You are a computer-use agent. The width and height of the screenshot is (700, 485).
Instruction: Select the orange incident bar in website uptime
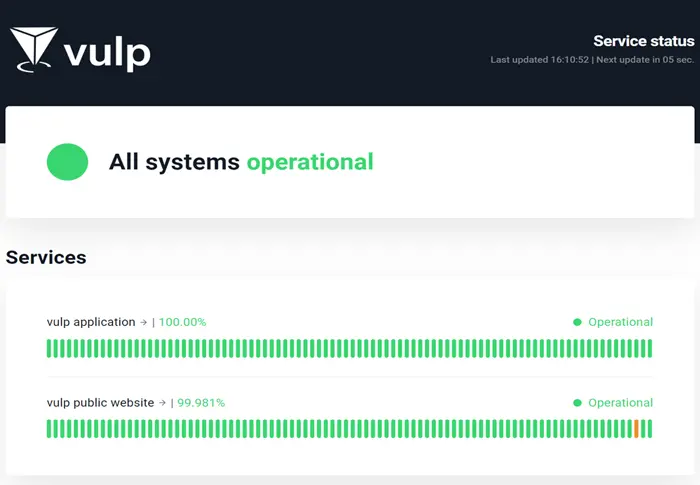[x=636, y=429]
